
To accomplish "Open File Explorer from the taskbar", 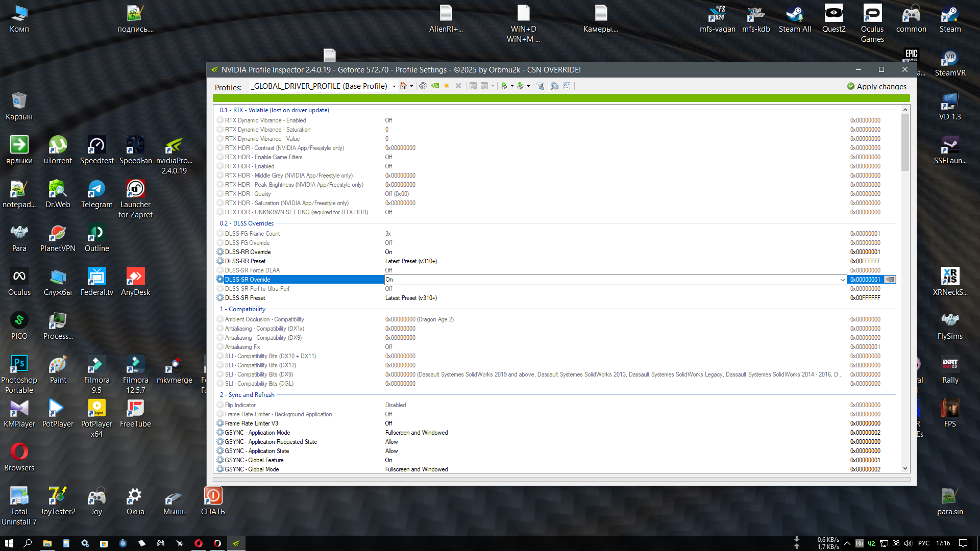I will point(47,543).
